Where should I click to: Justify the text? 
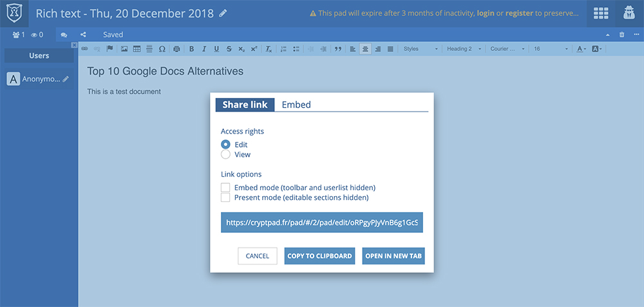[x=390, y=48]
